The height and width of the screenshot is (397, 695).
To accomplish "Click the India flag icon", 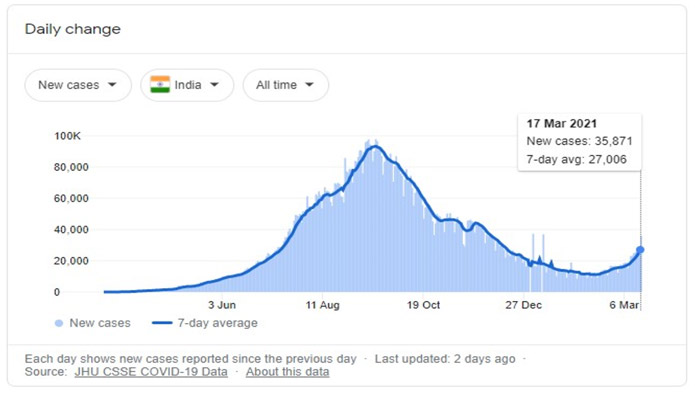I will point(160,85).
